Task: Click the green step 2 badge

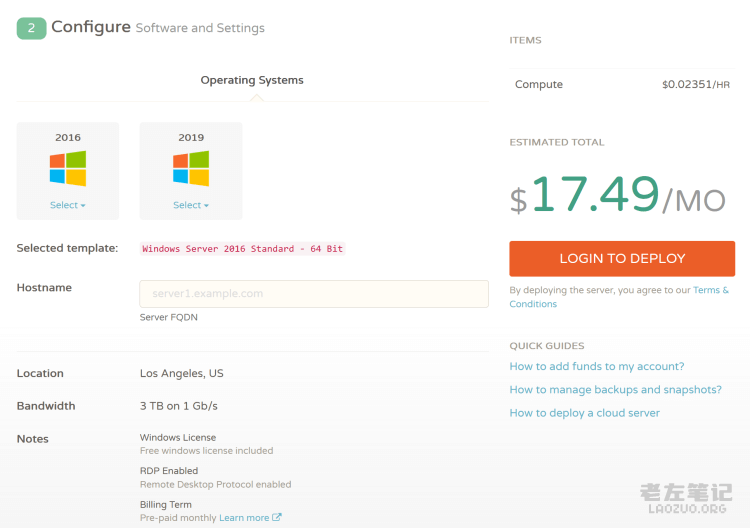Action: click(x=31, y=28)
